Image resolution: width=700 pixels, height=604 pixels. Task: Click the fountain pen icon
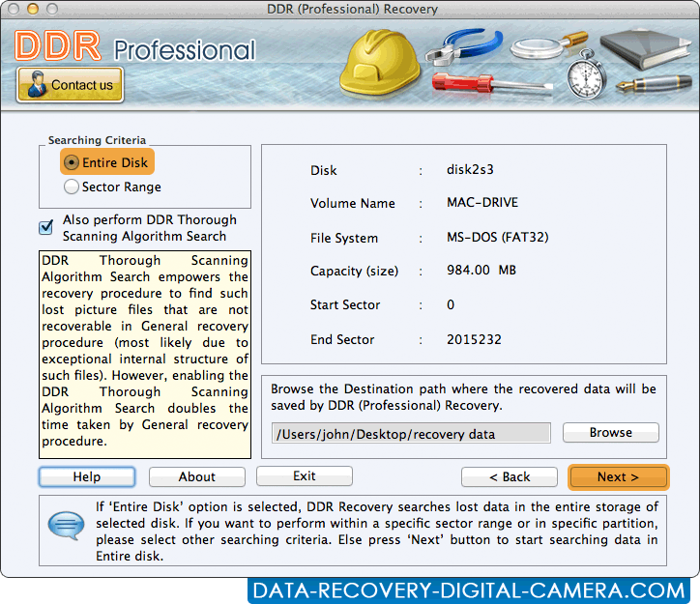[654, 83]
